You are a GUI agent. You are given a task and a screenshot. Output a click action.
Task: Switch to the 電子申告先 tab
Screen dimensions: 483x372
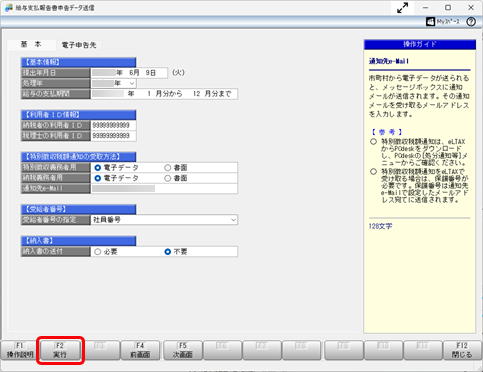tap(79, 45)
